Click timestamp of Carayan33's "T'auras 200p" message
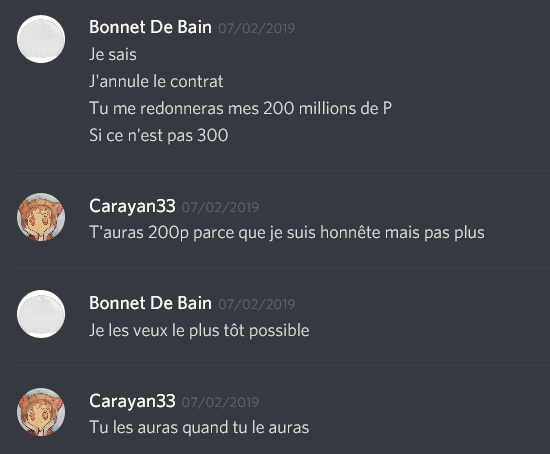The width and height of the screenshot is (550, 454). [x=220, y=207]
